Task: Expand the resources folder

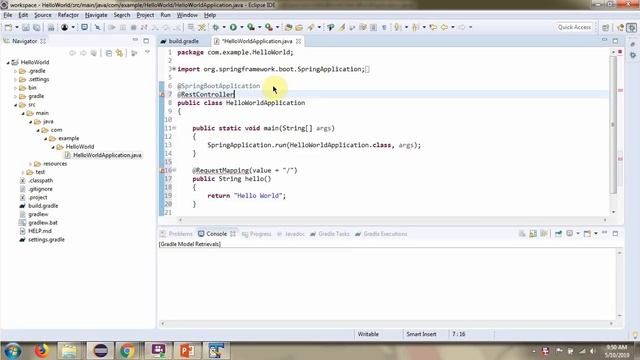Action: (x=31, y=164)
